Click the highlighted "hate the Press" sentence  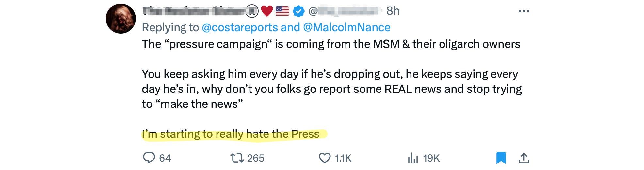tap(231, 134)
